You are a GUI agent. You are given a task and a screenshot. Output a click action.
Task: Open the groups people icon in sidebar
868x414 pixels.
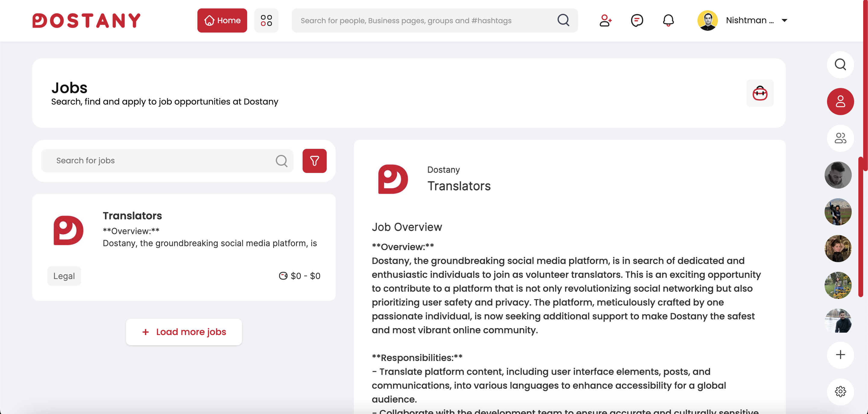pos(840,138)
